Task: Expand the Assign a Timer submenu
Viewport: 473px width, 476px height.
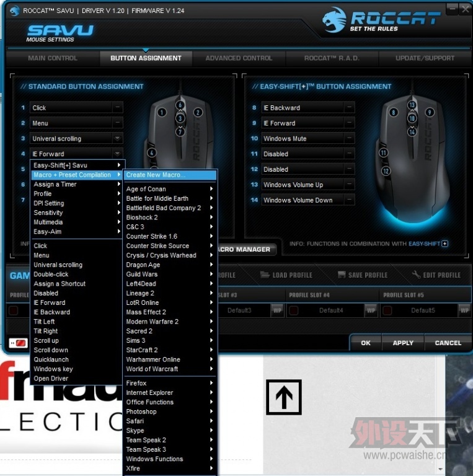Action: [x=76, y=184]
